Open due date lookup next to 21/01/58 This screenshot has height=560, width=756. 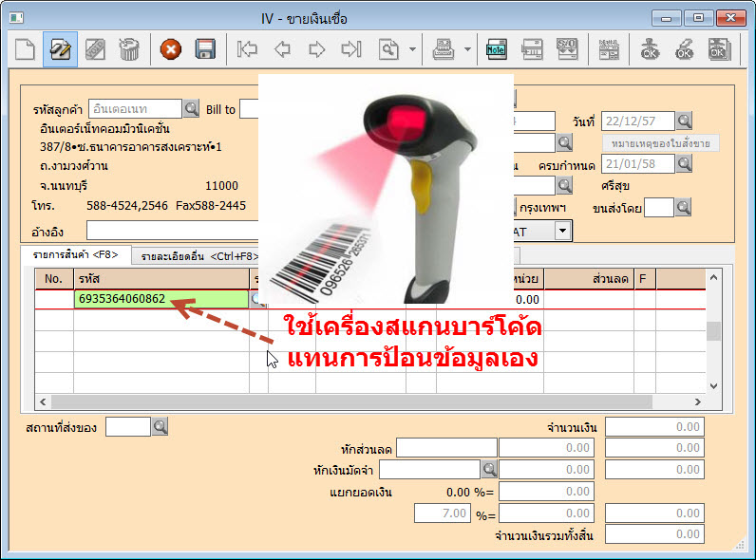[x=684, y=164]
